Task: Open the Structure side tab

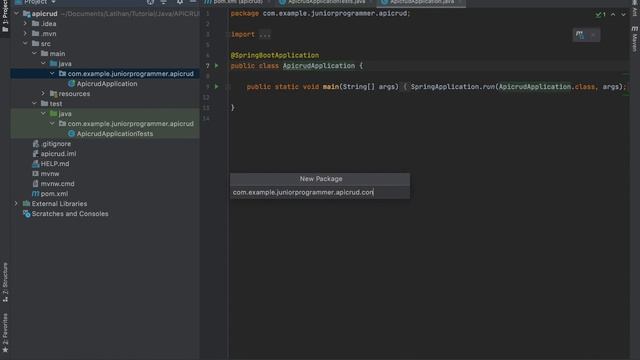Action: coord(5,282)
